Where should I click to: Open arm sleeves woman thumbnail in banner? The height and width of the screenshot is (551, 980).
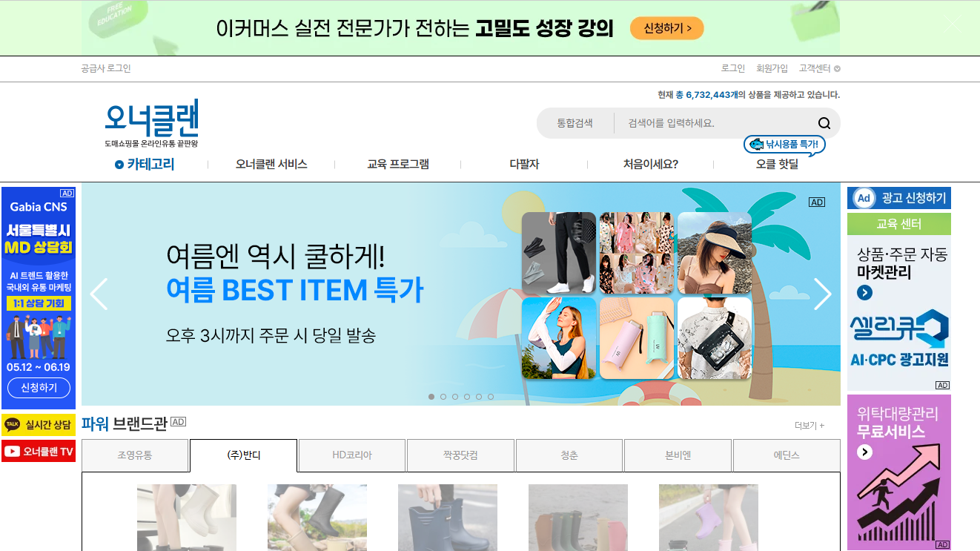pyautogui.click(x=559, y=338)
